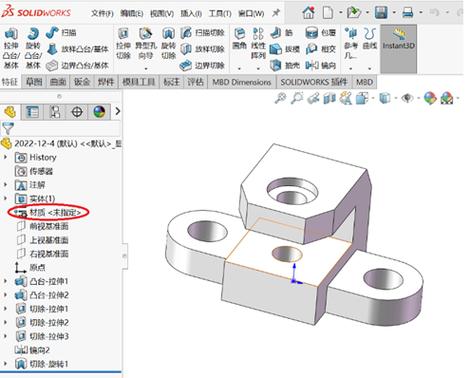Select the Revolved Boss/Base (旋转凸台/基体) tool
The width and height of the screenshot is (471, 378).
pos(33,48)
